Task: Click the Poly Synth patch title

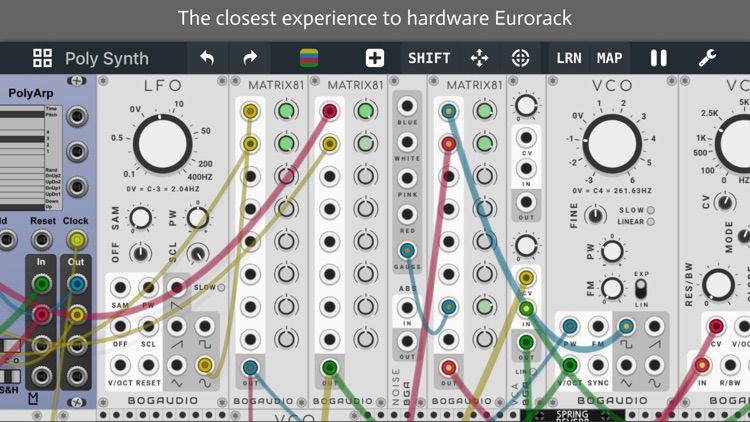Action: click(107, 58)
